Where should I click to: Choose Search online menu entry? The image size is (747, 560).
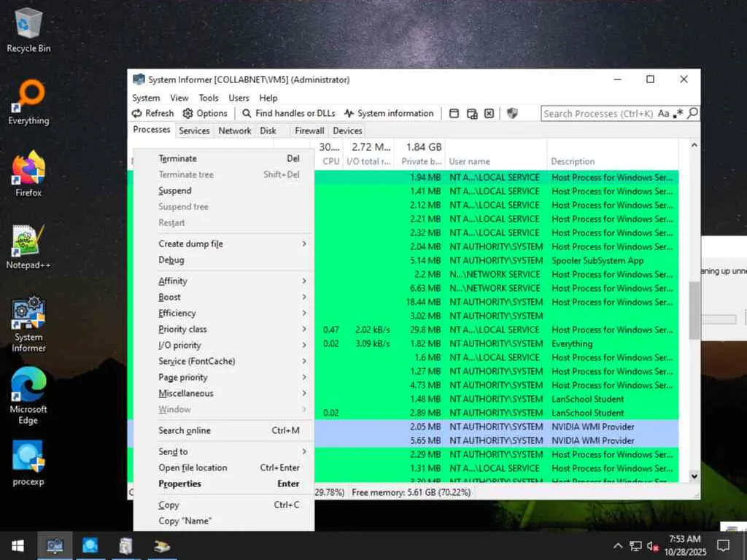[x=224, y=430]
